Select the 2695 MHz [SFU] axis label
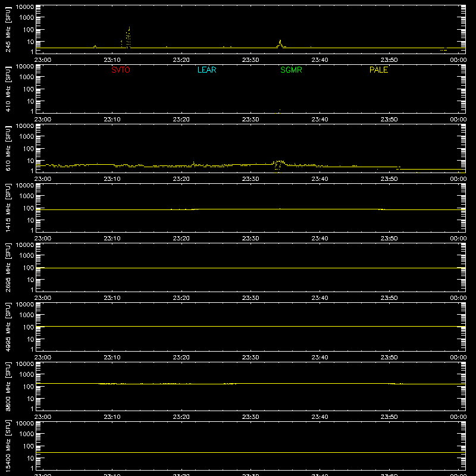The width and height of the screenshot is (476, 476). pyautogui.click(x=8, y=267)
